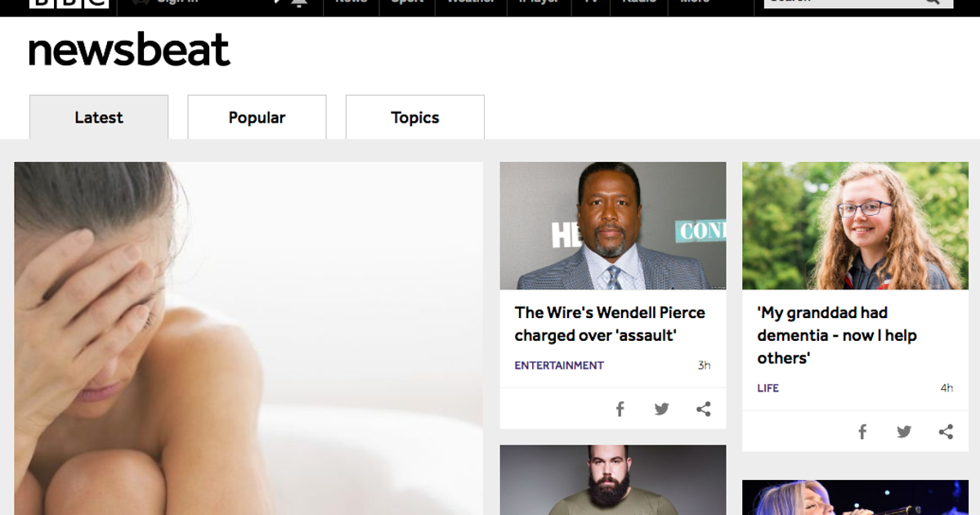Share granddad dementia story on Facebook
The height and width of the screenshot is (515, 980).
tap(861, 432)
